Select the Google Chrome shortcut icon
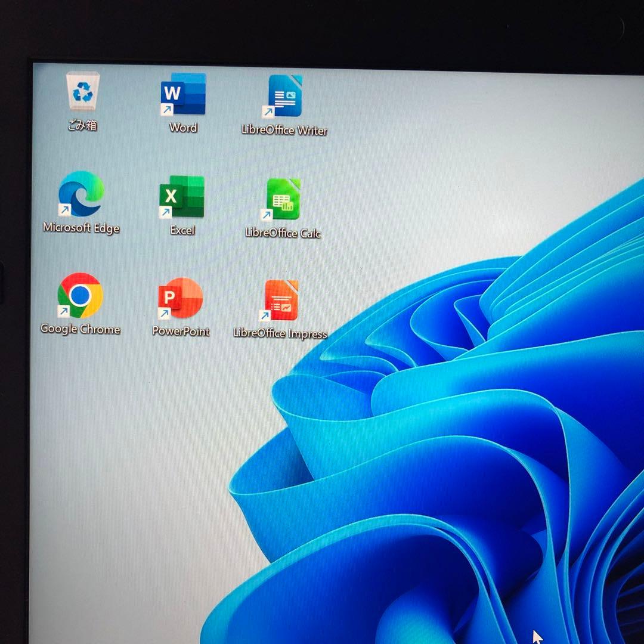 (80, 295)
